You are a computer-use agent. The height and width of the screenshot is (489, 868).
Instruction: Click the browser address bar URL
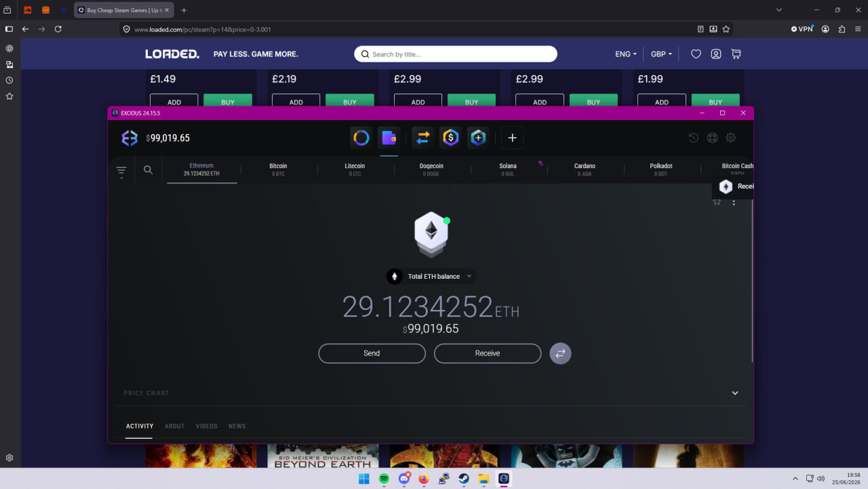203,30
